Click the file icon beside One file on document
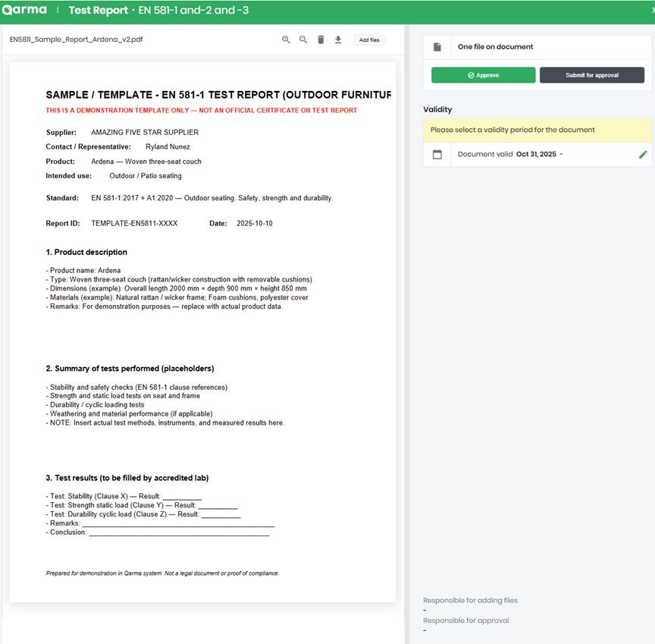 (x=437, y=46)
